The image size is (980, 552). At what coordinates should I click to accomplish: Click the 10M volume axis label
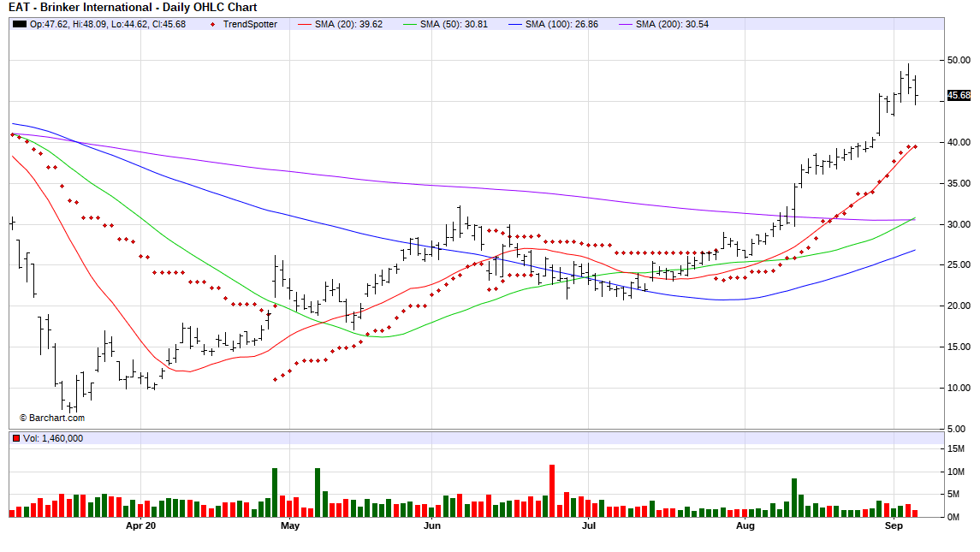[956, 472]
